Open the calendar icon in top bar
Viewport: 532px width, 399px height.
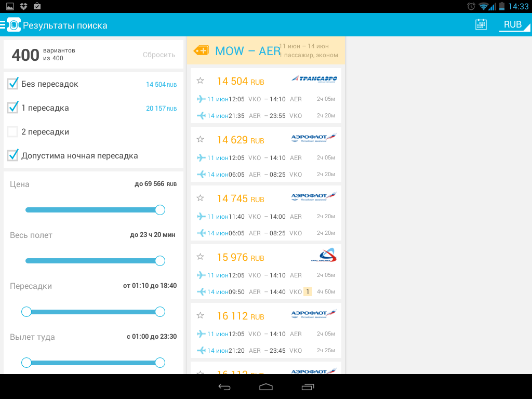[x=481, y=24]
